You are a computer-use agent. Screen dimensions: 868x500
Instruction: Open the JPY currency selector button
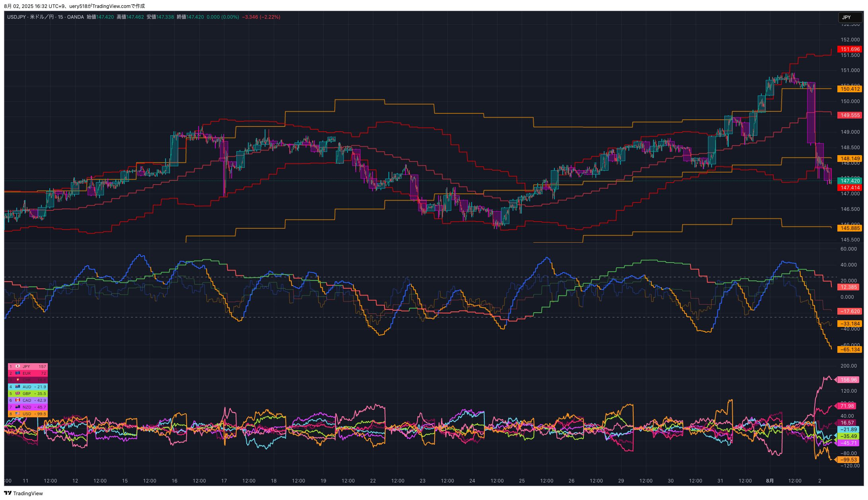(850, 18)
